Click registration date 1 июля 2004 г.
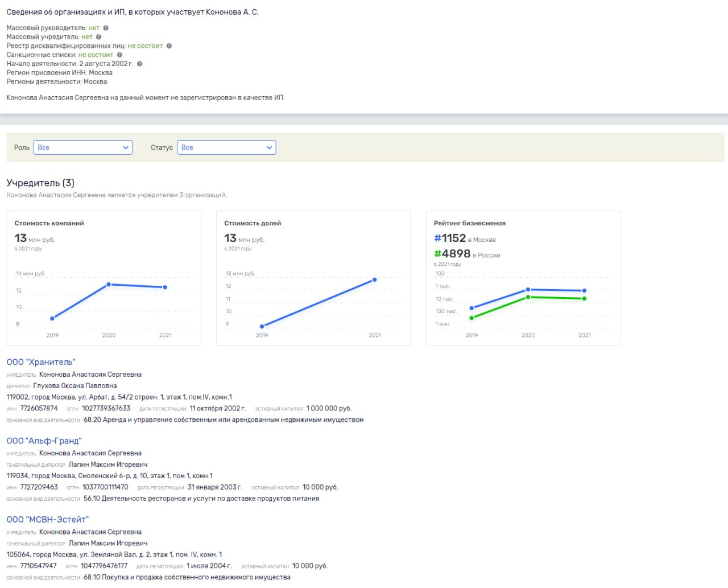 [209, 566]
